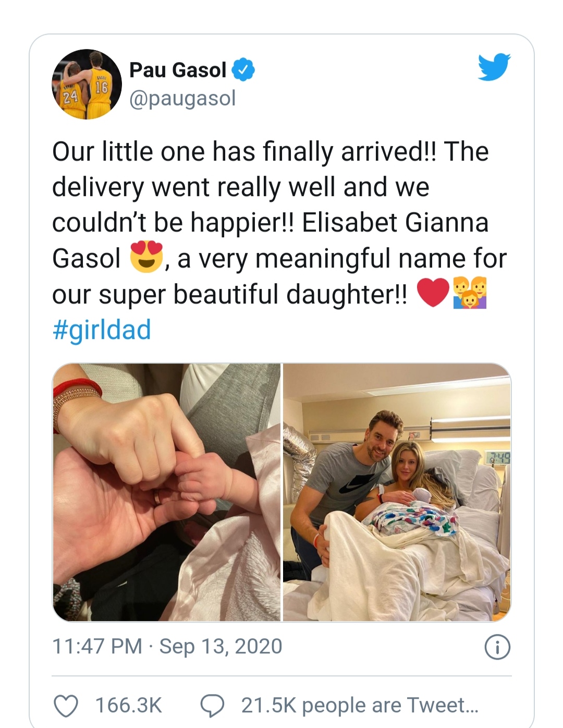The width and height of the screenshot is (563, 728).
Task: Click the 166.3K likes count
Action: click(x=128, y=706)
